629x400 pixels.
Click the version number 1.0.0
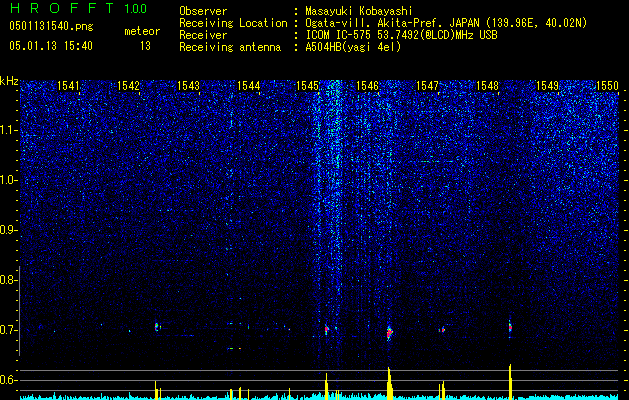point(136,8)
